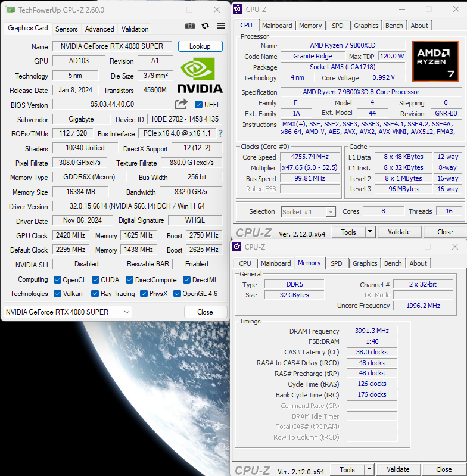This screenshot has height=476, width=467.
Task: Open the GPU-Z hamburger menu
Action: point(220,26)
